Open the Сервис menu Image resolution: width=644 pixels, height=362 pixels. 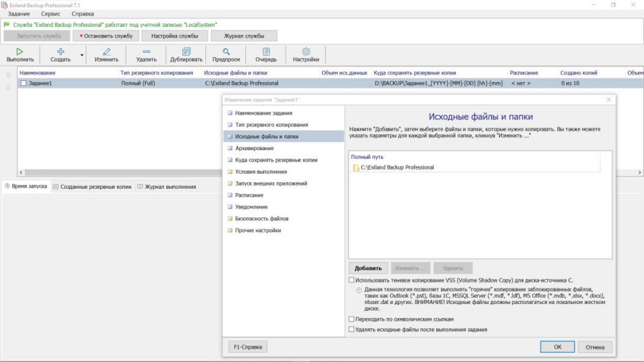pyautogui.click(x=51, y=13)
